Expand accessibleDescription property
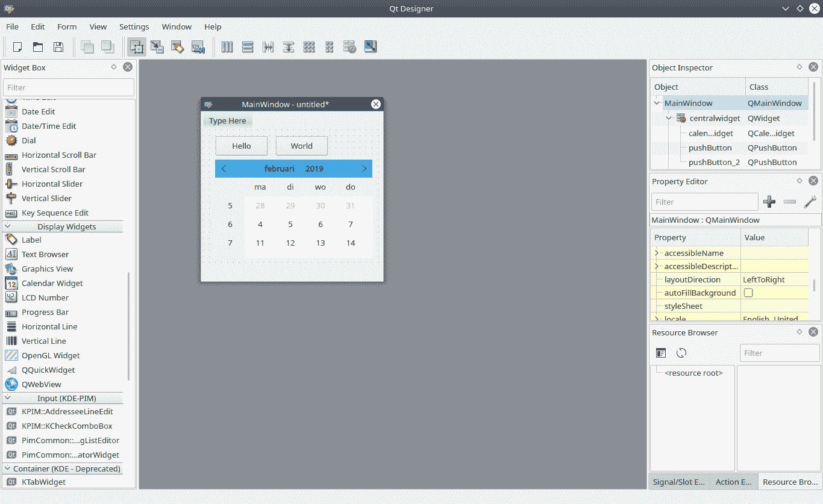The width and height of the screenshot is (823, 504). coord(657,266)
